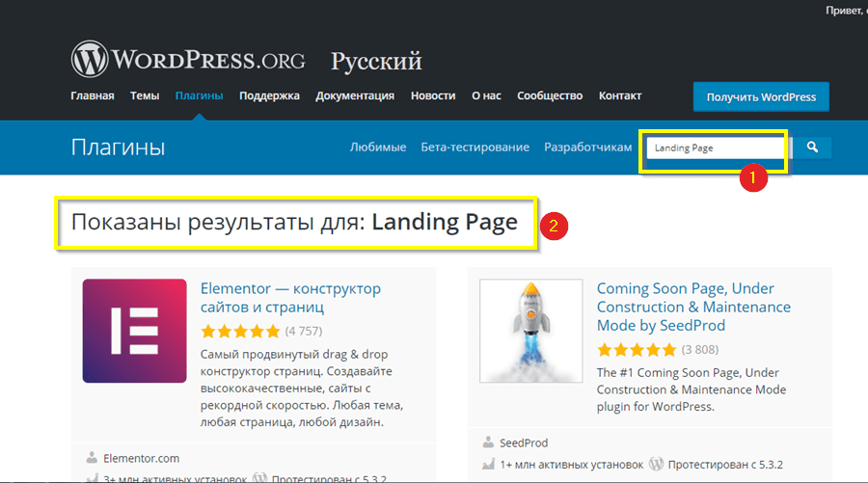Click the WordPress icon next to SeedProd tested version
Screen dimensions: 868x483
point(656,464)
